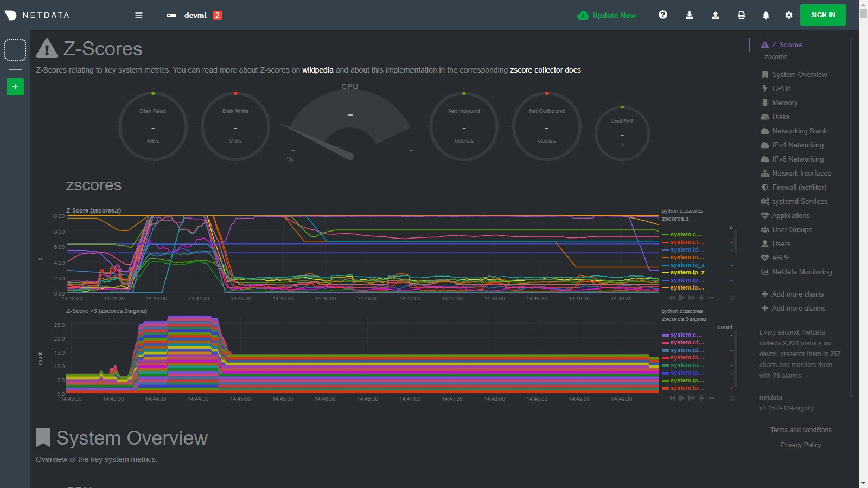Select zscores submenu under Z-Scores
868x488 pixels.
(x=776, y=57)
